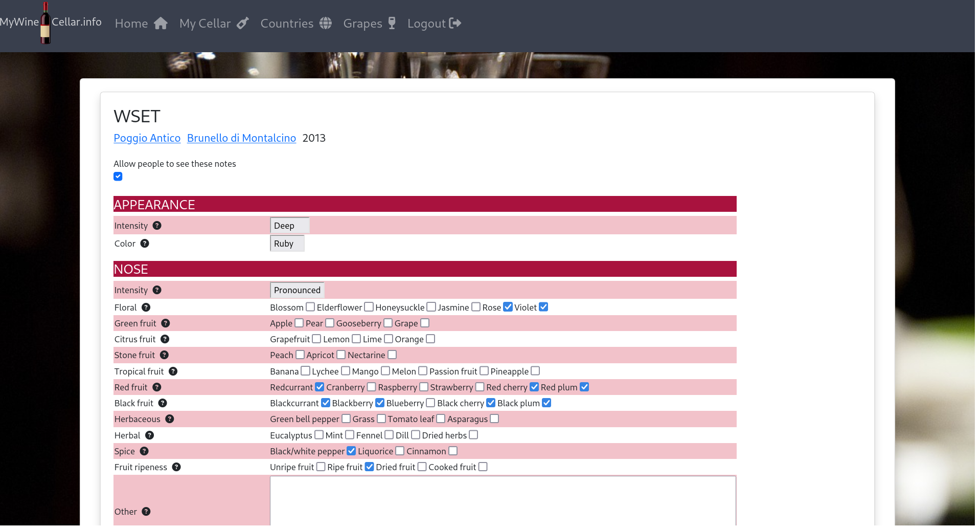Viewport: 980px width, 528px height.
Task: Uncheck the Black plum checkbox
Action: (x=546, y=403)
